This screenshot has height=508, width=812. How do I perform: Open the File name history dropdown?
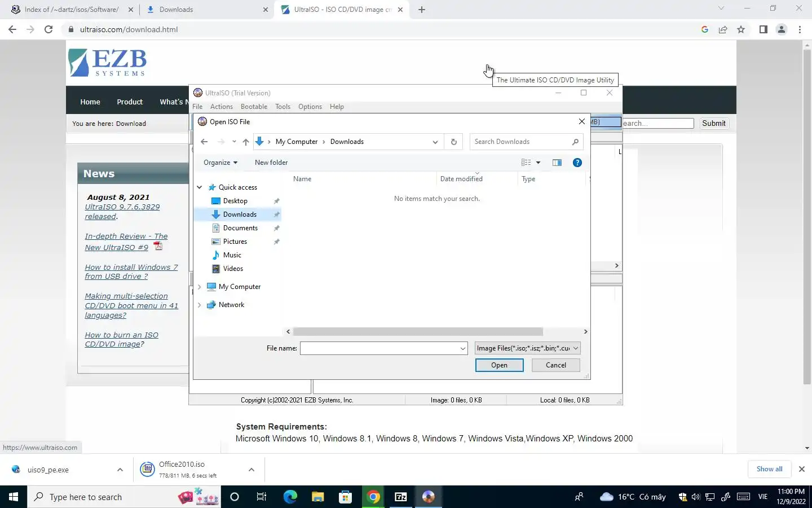coord(463,348)
